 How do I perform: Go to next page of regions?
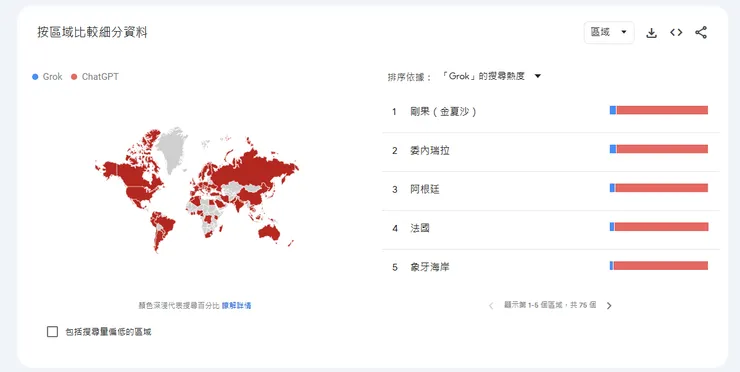pyautogui.click(x=609, y=306)
